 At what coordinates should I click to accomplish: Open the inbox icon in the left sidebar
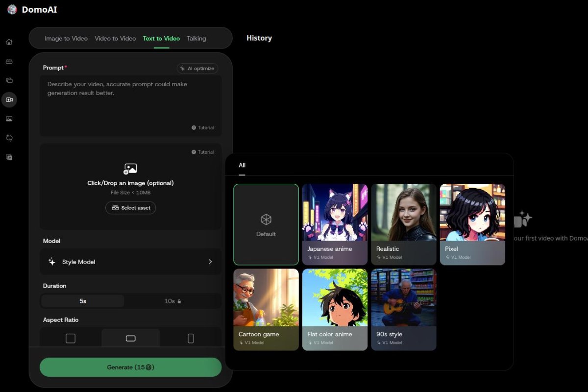[x=9, y=61]
